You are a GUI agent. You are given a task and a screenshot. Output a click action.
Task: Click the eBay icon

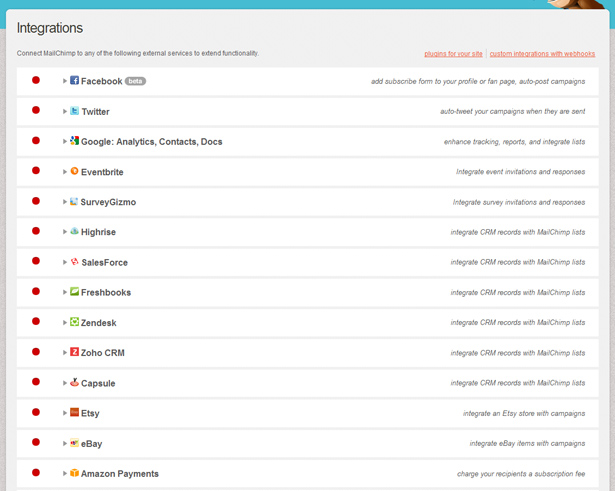(x=75, y=443)
